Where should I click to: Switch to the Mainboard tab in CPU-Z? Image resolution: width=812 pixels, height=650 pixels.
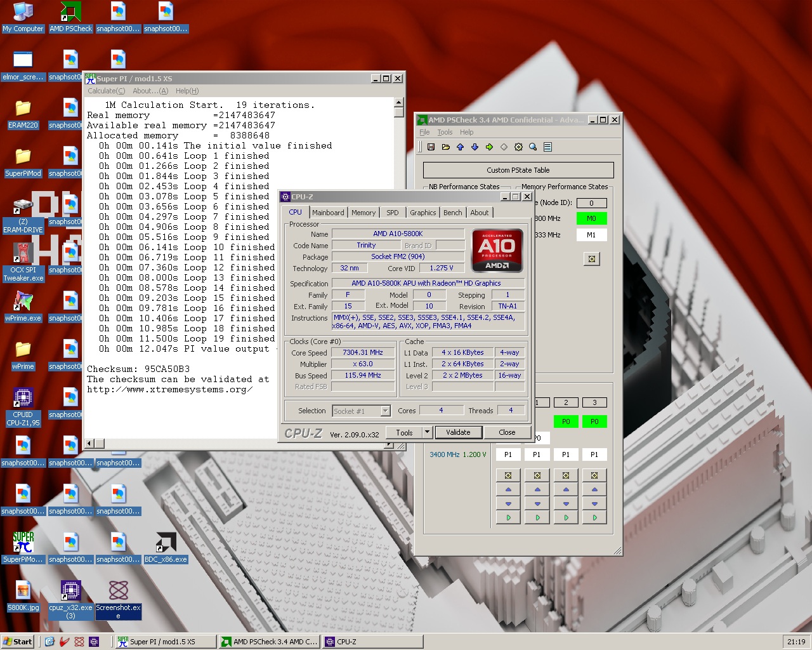coord(328,213)
